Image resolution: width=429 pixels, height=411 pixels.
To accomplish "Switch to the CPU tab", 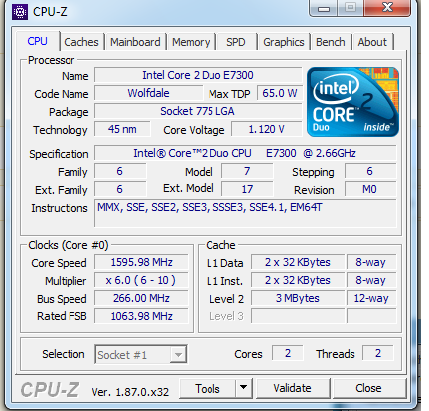I will point(38,41).
